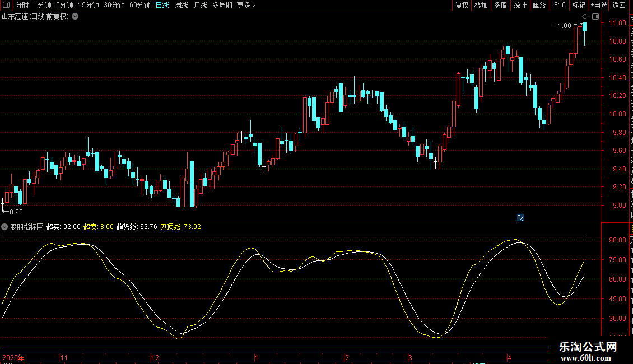Open the dropdown beside 山东高速 title
Viewport: 633px width, 364px height.
click(x=75, y=17)
